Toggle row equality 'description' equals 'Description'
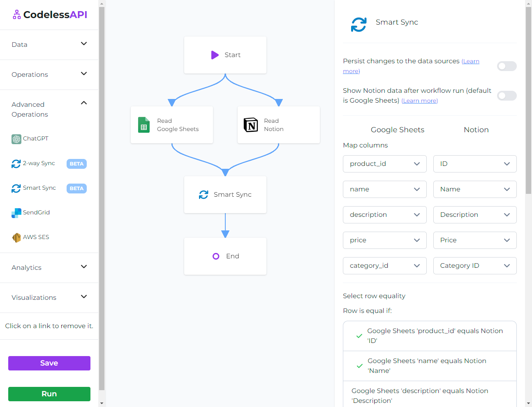The image size is (532, 407). (x=430, y=394)
